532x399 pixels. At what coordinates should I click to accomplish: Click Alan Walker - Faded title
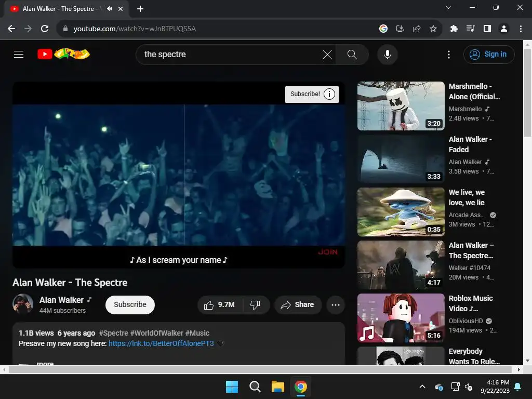point(470,144)
